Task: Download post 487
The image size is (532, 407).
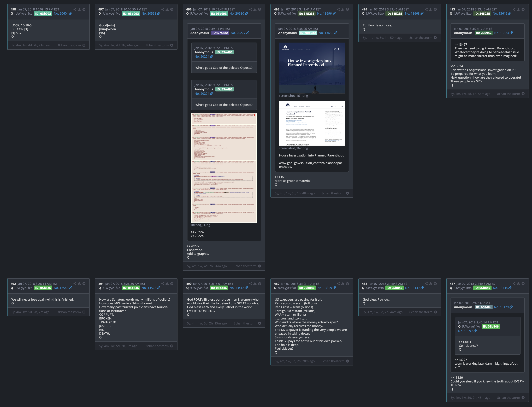Action: pyautogui.click(x=518, y=284)
